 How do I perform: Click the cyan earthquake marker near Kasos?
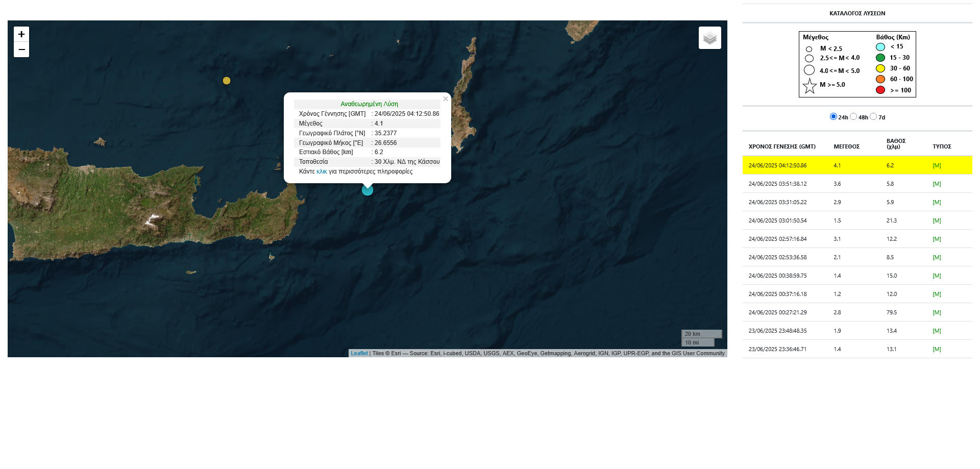coord(367,190)
